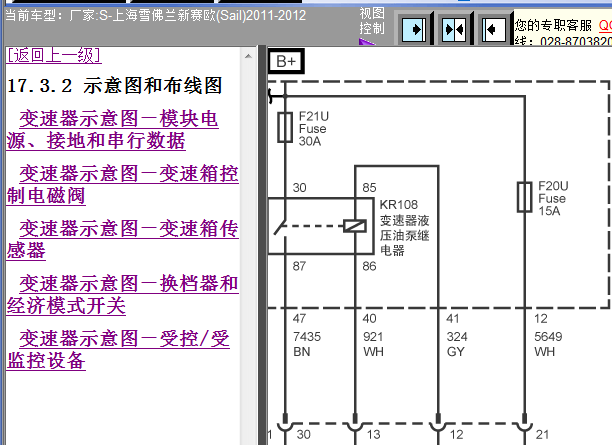Click relay terminal number 87

299,266
